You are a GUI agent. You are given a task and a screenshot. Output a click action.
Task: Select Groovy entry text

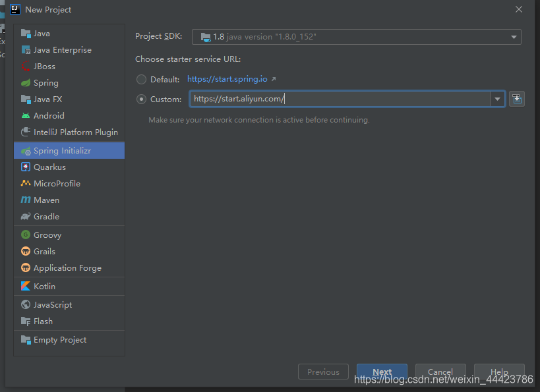point(47,235)
